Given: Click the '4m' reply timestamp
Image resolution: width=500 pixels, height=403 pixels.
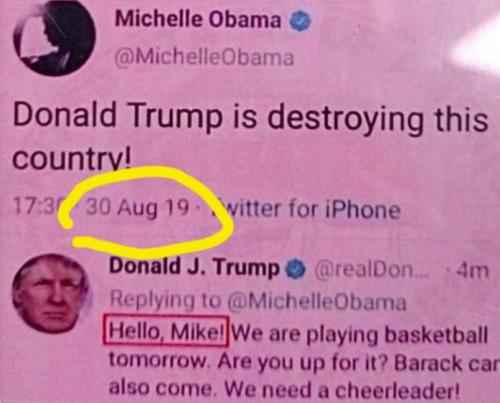Looking at the screenshot, I should pyautogui.click(x=473, y=271).
